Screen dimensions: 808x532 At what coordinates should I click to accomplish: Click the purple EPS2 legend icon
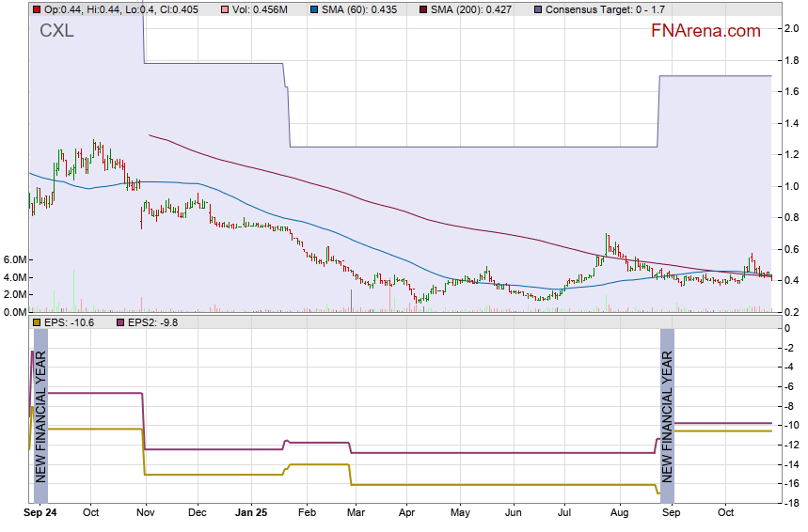106,322
